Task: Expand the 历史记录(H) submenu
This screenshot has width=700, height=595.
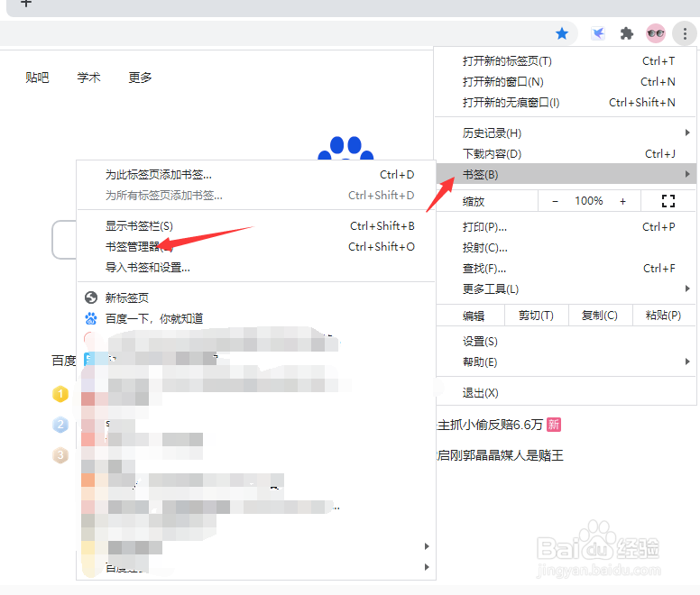Action: coord(566,133)
